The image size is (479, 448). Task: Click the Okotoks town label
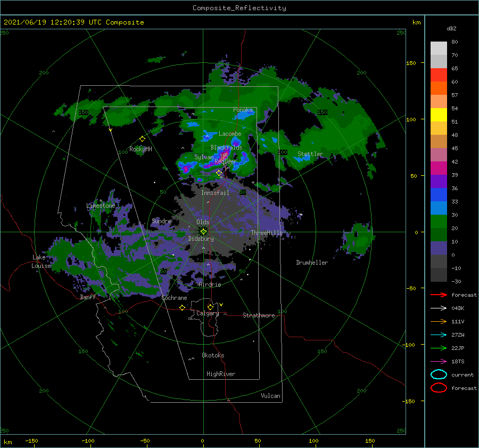[x=213, y=355]
